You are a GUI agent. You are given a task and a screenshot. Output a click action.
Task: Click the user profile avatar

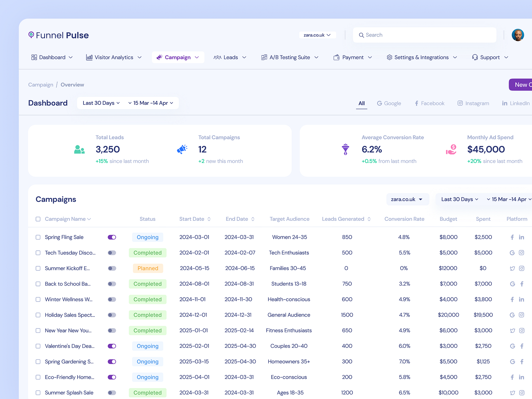[517, 35]
